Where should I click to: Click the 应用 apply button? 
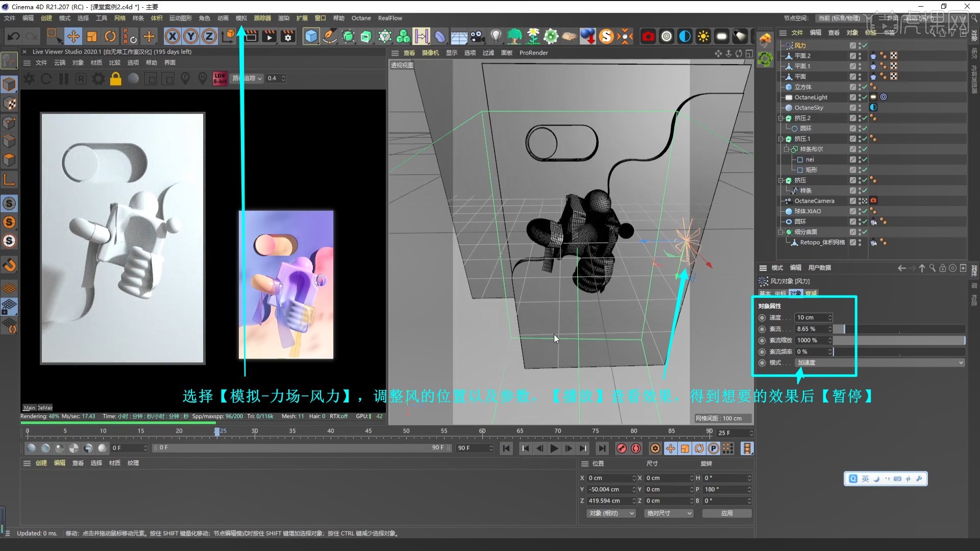point(726,513)
